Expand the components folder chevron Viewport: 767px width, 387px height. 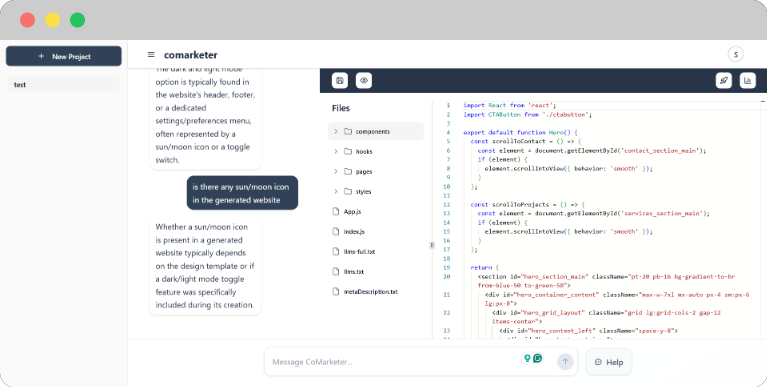point(336,132)
